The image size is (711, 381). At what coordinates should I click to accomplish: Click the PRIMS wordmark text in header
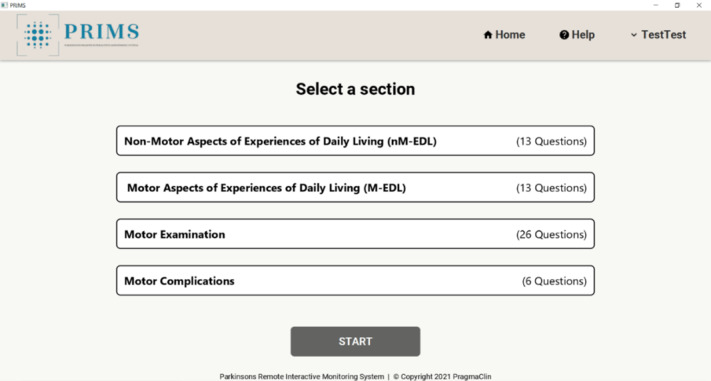tap(102, 32)
